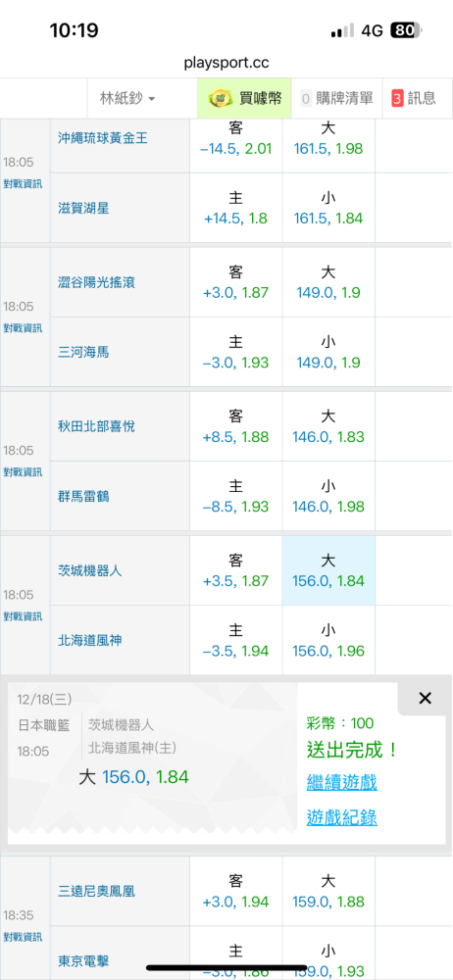Click the 繼續遊戲 link
Image resolution: width=453 pixels, height=980 pixels.
tap(341, 782)
